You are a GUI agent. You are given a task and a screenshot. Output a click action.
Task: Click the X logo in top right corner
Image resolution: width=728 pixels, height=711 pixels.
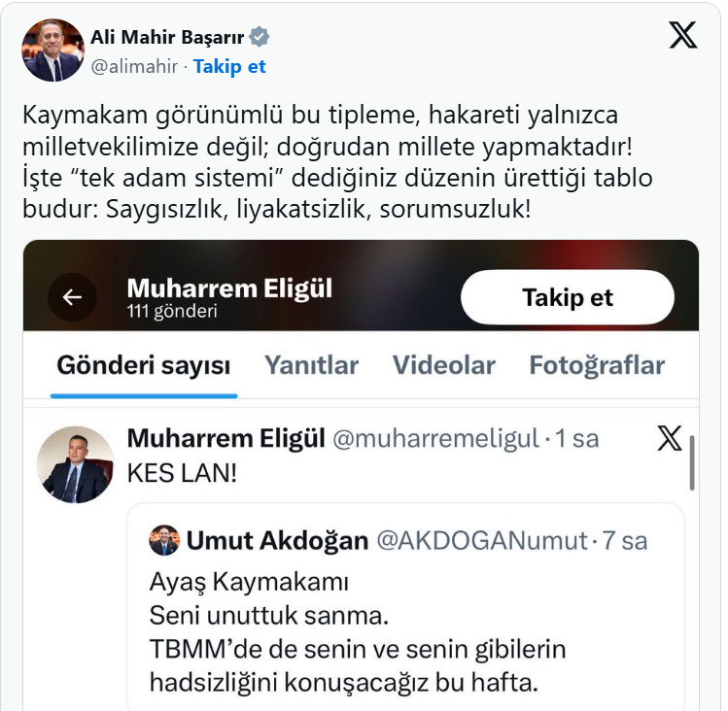[x=683, y=35]
